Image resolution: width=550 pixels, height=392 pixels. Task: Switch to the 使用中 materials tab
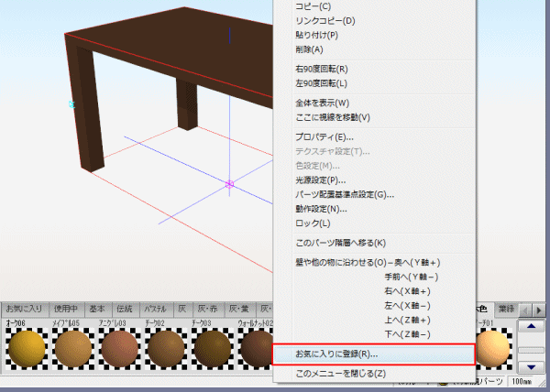[66, 309]
